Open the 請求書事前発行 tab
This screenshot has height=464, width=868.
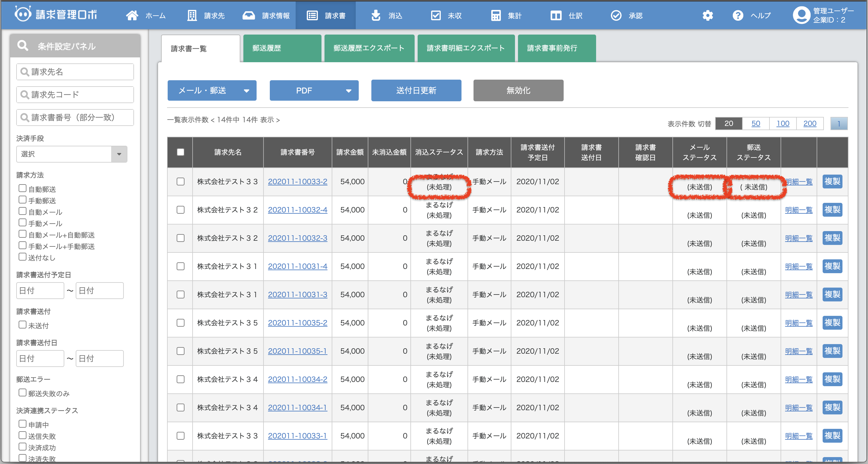[x=556, y=48]
